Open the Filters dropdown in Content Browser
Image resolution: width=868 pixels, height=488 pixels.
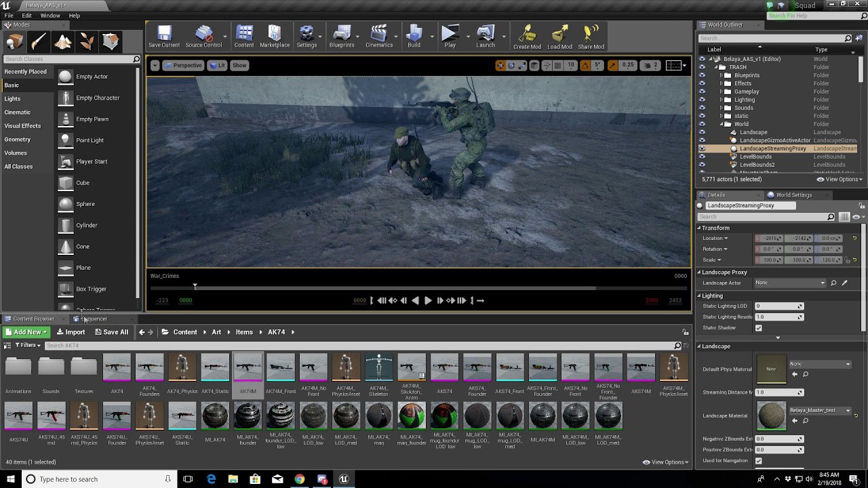(x=28, y=345)
